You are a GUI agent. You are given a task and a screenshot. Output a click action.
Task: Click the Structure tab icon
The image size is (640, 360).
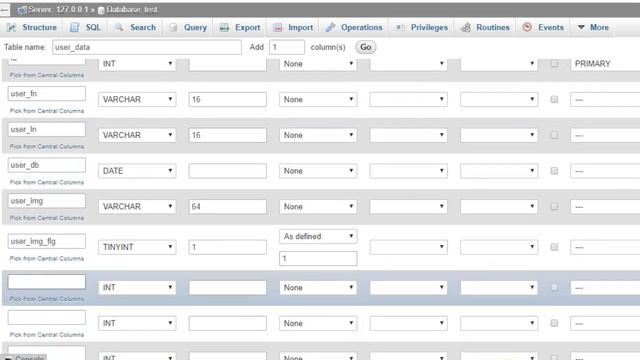[12, 27]
